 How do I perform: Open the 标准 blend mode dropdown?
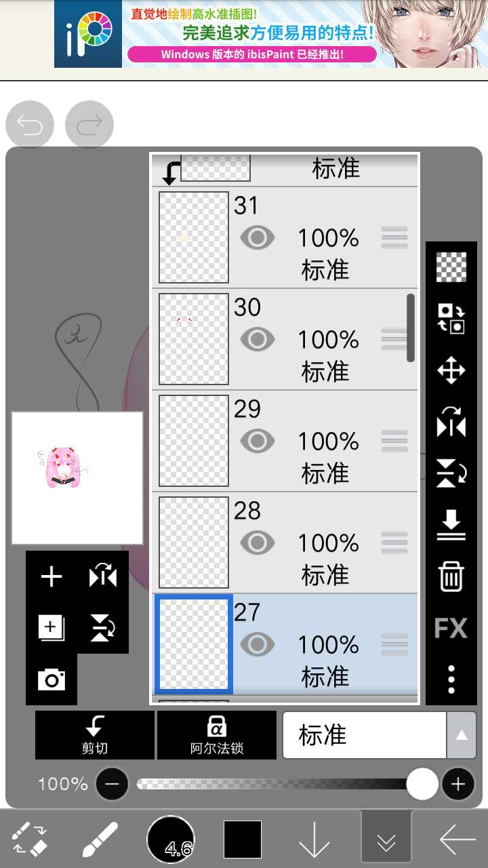coord(379,735)
